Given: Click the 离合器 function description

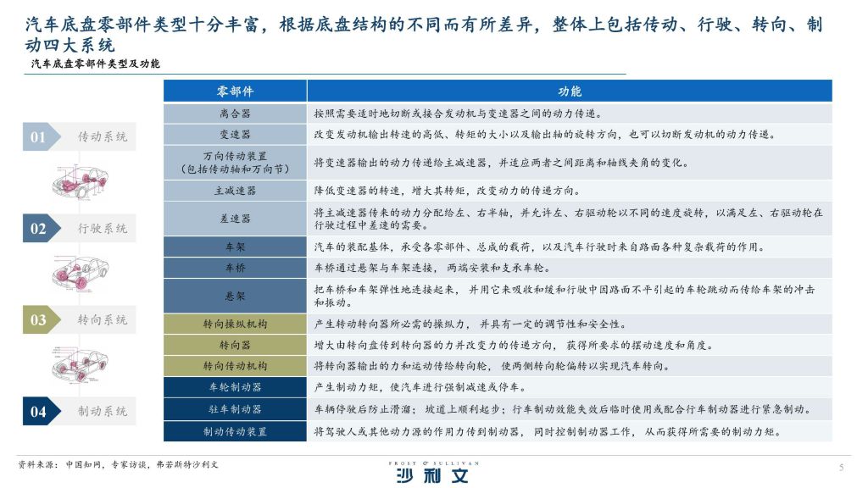Looking at the screenshot, I should point(459,114).
